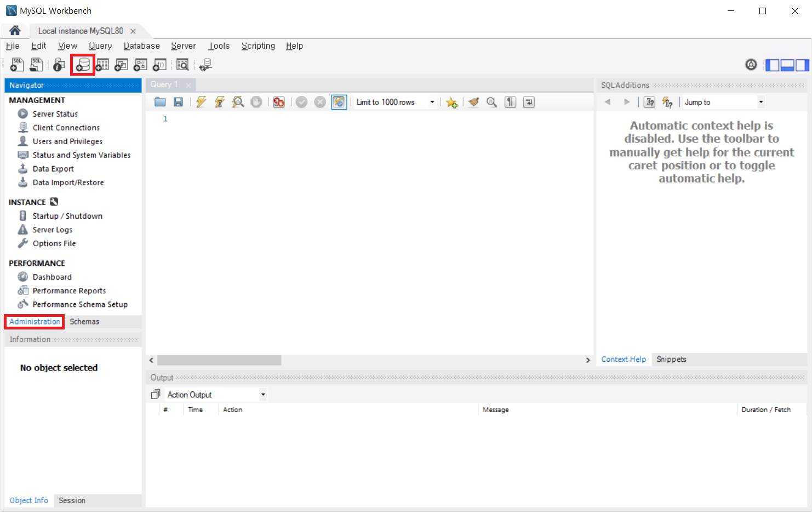
Task: Open Data Import/Restore
Action: tap(68, 183)
